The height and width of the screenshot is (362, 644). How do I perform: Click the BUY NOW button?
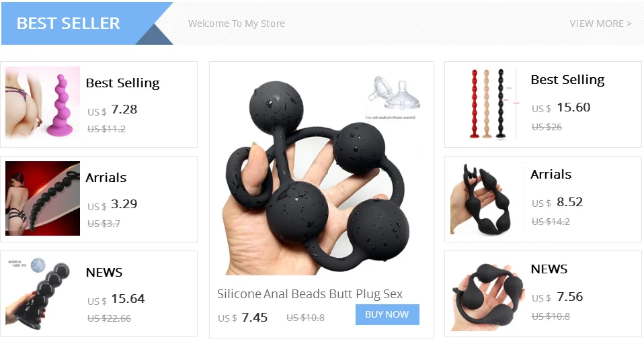(x=387, y=314)
